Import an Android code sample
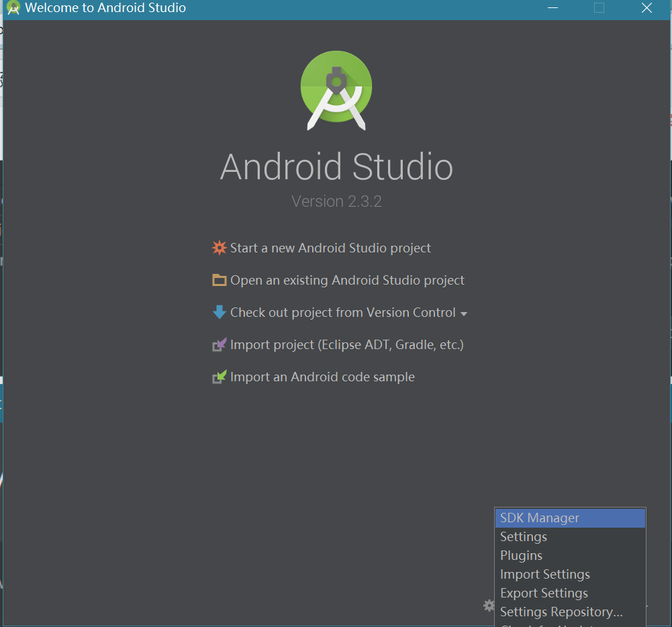The image size is (672, 627). pyautogui.click(x=322, y=377)
